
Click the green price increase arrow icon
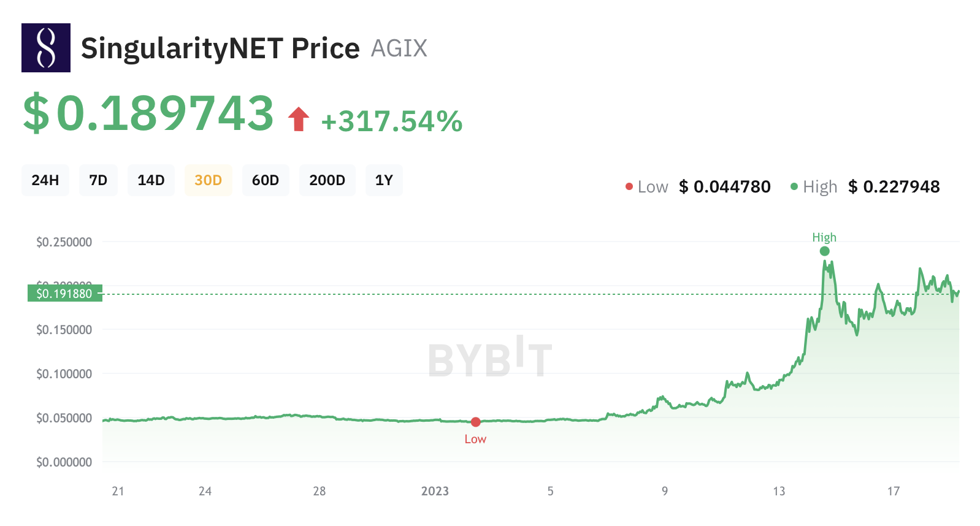click(x=297, y=118)
